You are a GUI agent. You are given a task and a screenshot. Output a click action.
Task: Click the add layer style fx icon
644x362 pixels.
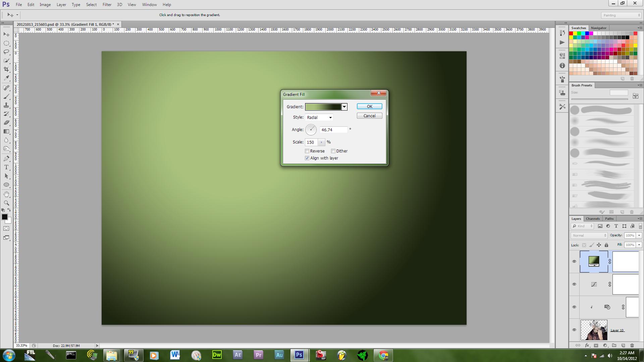tap(587, 345)
